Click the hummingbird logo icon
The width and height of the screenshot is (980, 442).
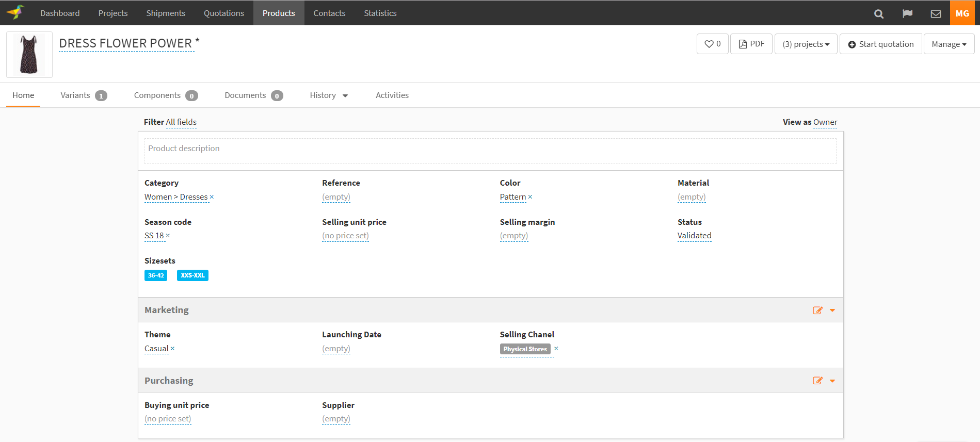coord(15,12)
